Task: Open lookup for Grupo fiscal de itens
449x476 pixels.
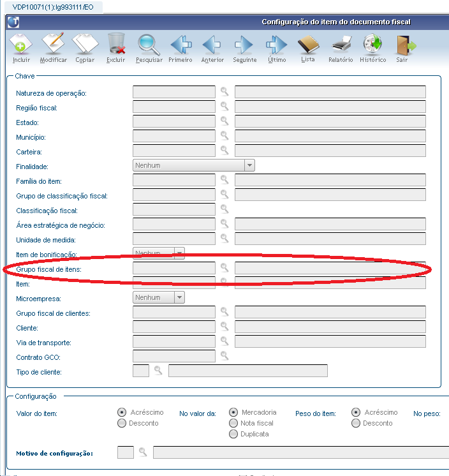Action: pyautogui.click(x=224, y=267)
